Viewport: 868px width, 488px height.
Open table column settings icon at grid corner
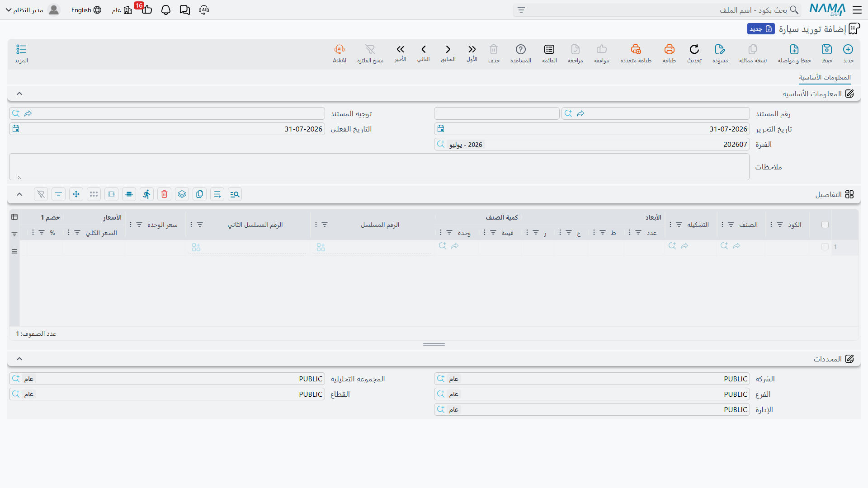pos(14,217)
